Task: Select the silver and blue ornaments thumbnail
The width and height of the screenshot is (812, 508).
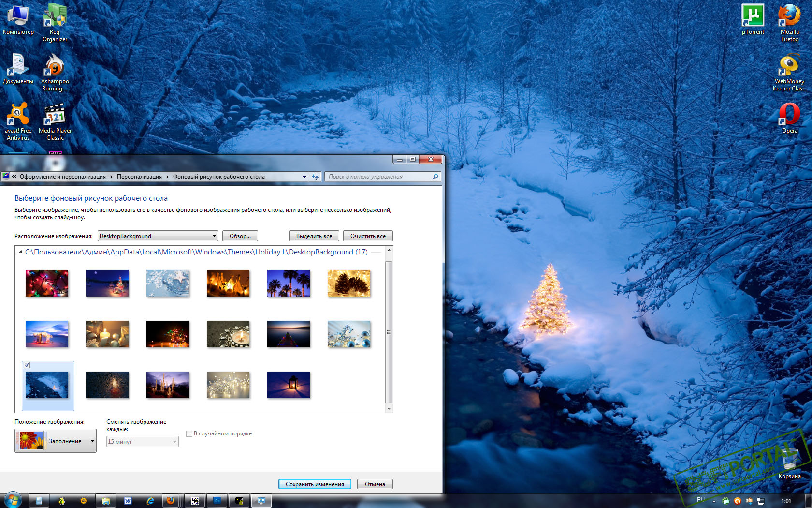Action: pyautogui.click(x=349, y=334)
